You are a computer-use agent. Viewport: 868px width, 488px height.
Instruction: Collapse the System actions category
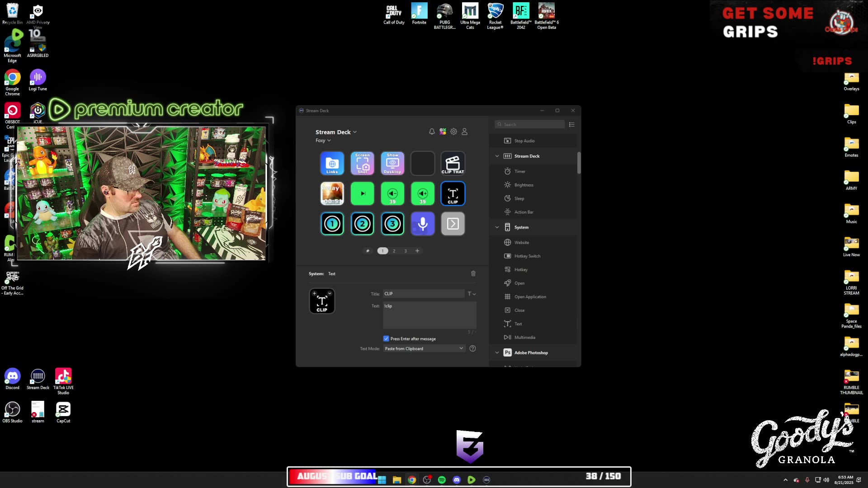tap(497, 227)
